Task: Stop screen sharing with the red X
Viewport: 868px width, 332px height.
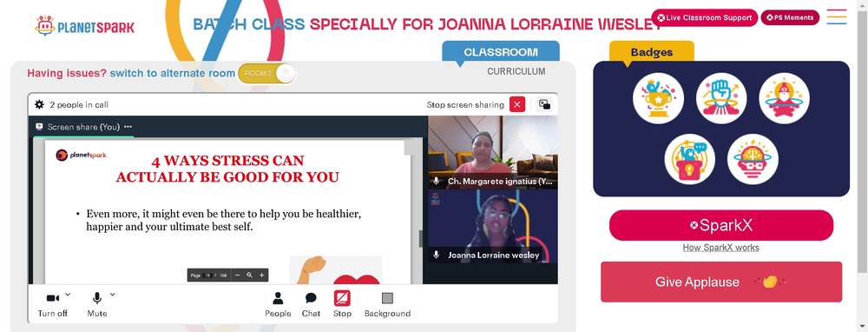Action: click(517, 105)
